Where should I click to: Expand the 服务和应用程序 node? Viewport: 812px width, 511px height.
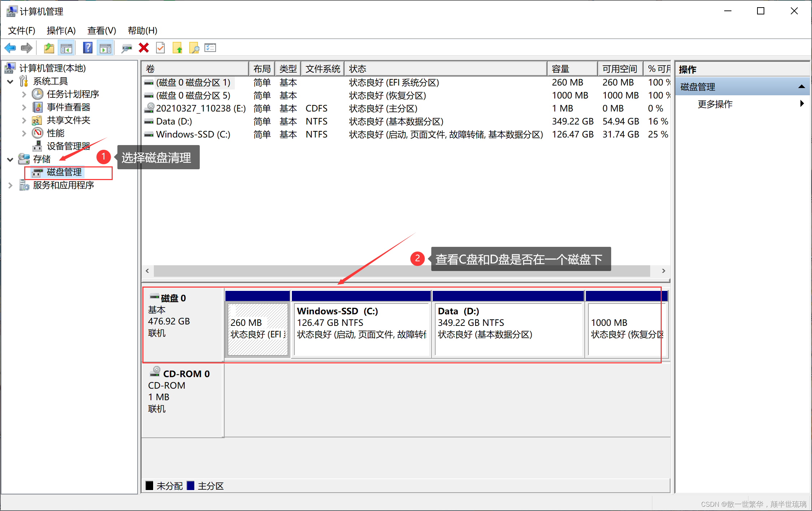pyautogui.click(x=10, y=185)
